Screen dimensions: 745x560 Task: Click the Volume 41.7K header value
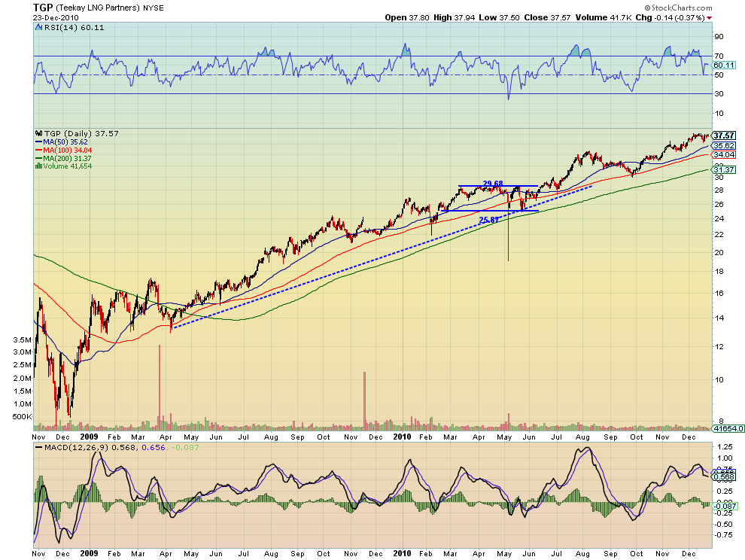click(604, 17)
